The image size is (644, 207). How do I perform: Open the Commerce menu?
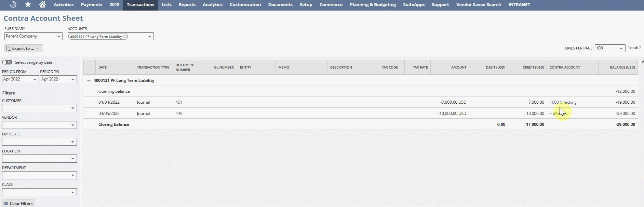click(x=331, y=4)
